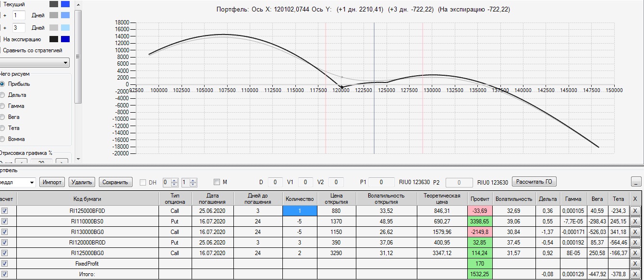Viewport: 644px width, 280px height.
Task: Click the Удалить button
Action: [x=82, y=182]
